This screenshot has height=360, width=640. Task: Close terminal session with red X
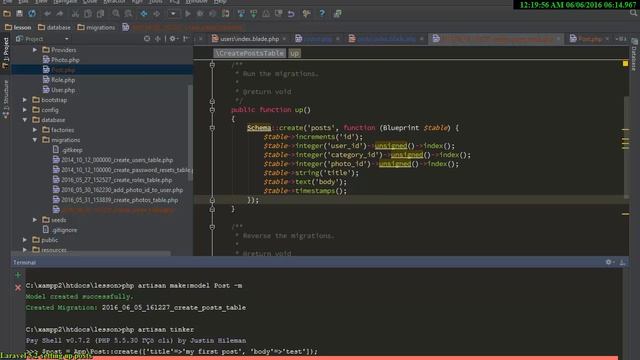point(18,288)
